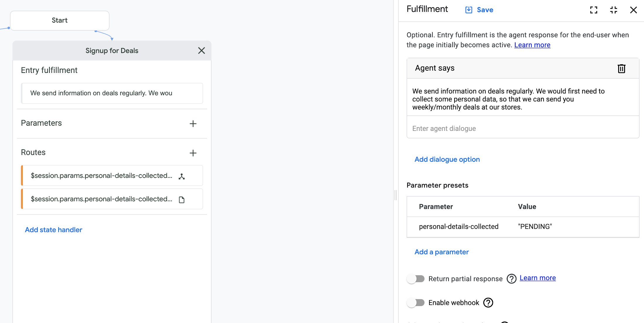
Task: Click the Agent says header
Action: (435, 68)
